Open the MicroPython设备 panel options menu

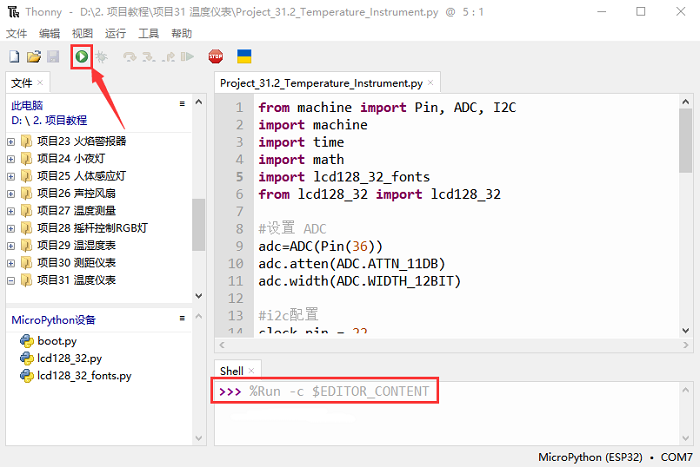[182, 320]
